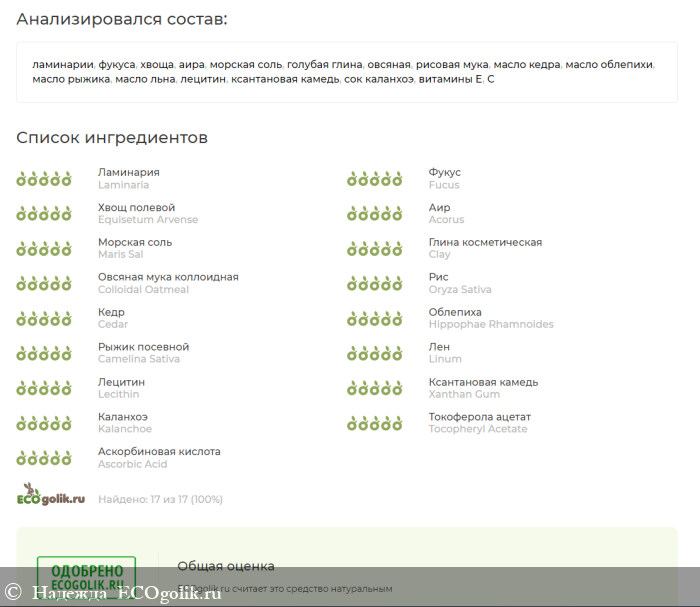This screenshot has width=700, height=607.
Task: Select the Аскорбиновая кислота ingredient
Action: point(159,452)
